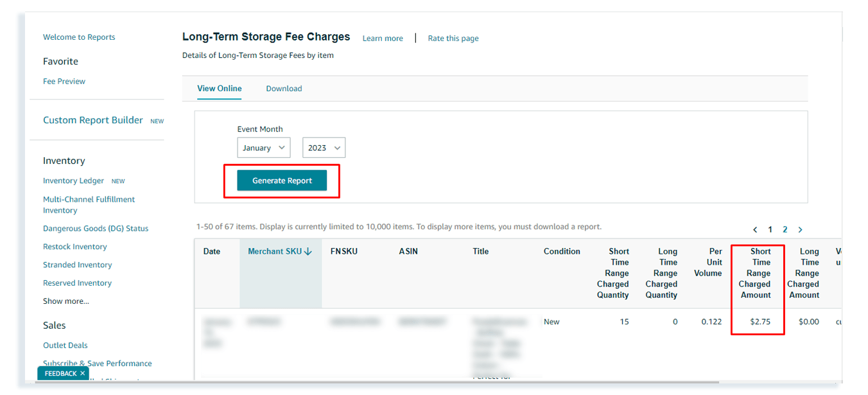This screenshot has width=868, height=395.
Task: Select the View Online tab
Action: (x=219, y=88)
